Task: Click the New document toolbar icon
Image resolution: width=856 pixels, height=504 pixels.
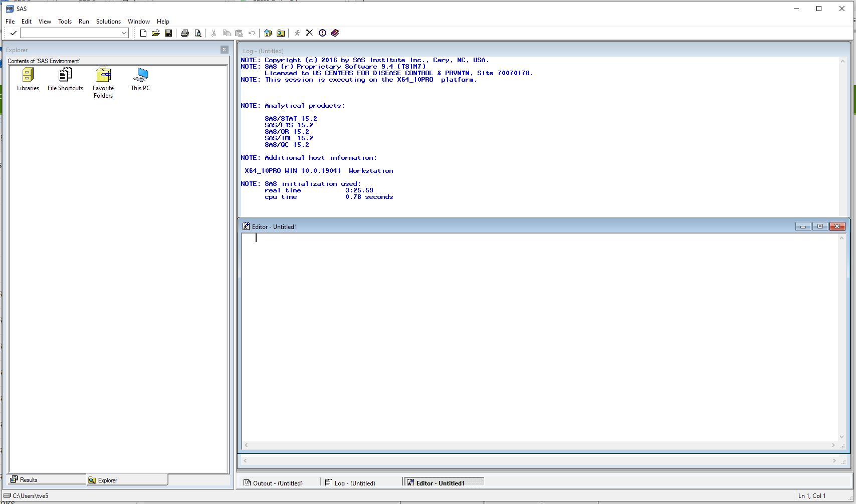Action: click(143, 33)
